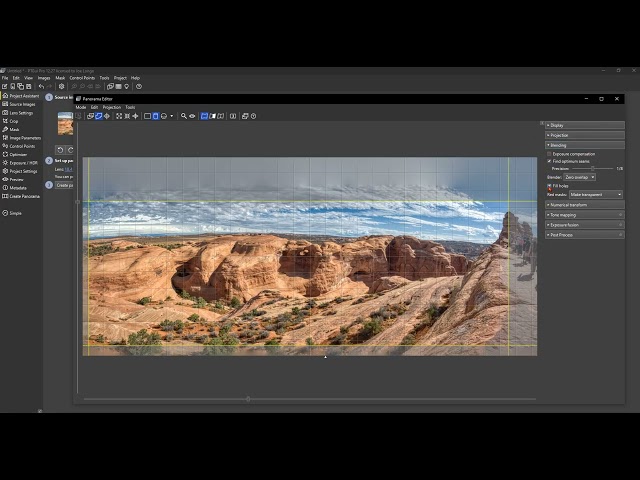This screenshot has width=640, height=480.
Task: Go to Lens Settings in the sidebar
Action: [18, 113]
